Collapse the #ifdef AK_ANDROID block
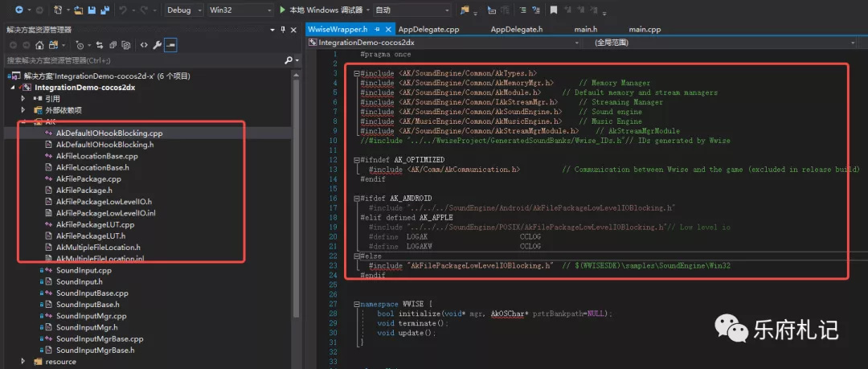The width and height of the screenshot is (868, 369). click(x=357, y=199)
